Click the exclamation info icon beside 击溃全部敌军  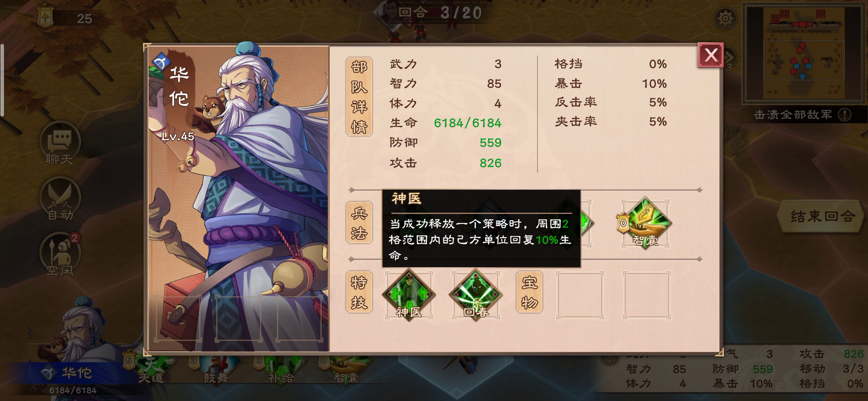pyautogui.click(x=845, y=115)
